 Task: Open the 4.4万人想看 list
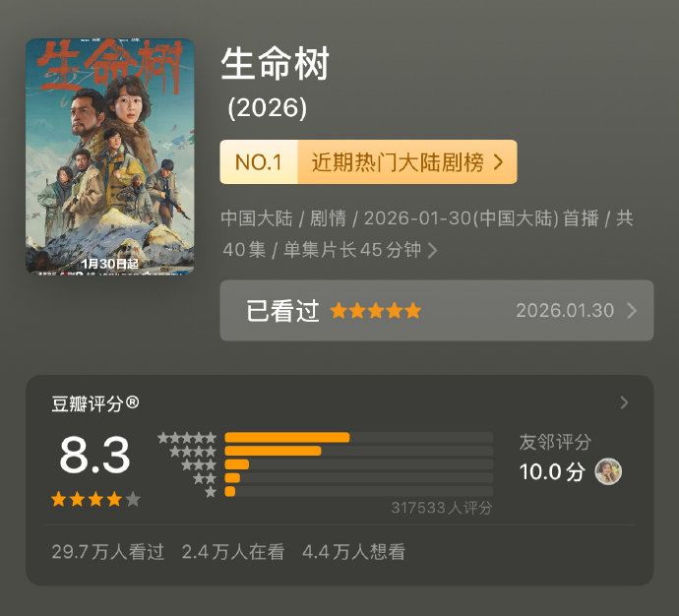point(353,552)
